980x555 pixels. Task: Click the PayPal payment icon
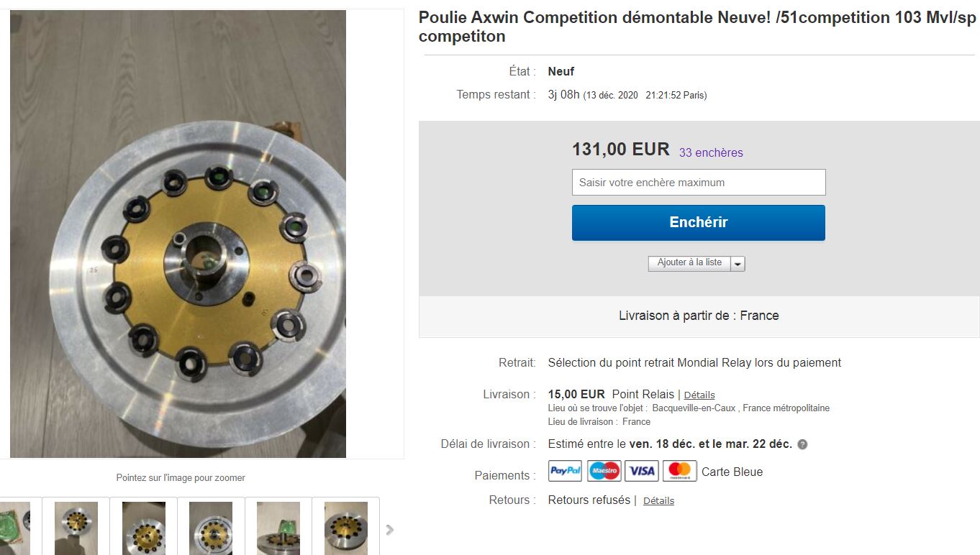[x=565, y=471]
